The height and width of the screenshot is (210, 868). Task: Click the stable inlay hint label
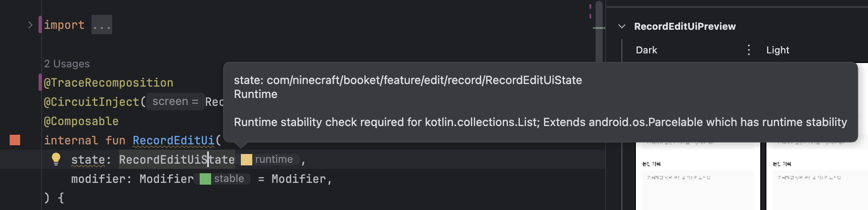229,178
